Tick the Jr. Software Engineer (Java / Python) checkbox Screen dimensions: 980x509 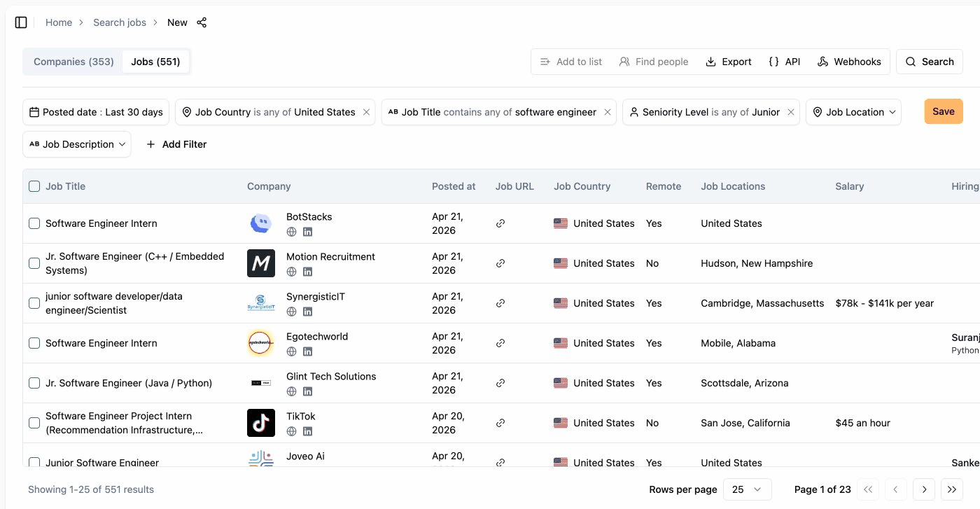(34, 383)
